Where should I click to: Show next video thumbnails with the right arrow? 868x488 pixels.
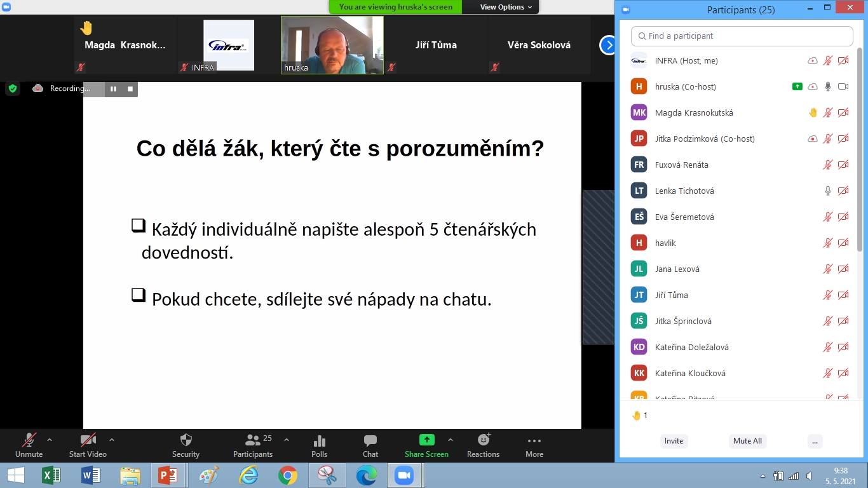pos(608,45)
